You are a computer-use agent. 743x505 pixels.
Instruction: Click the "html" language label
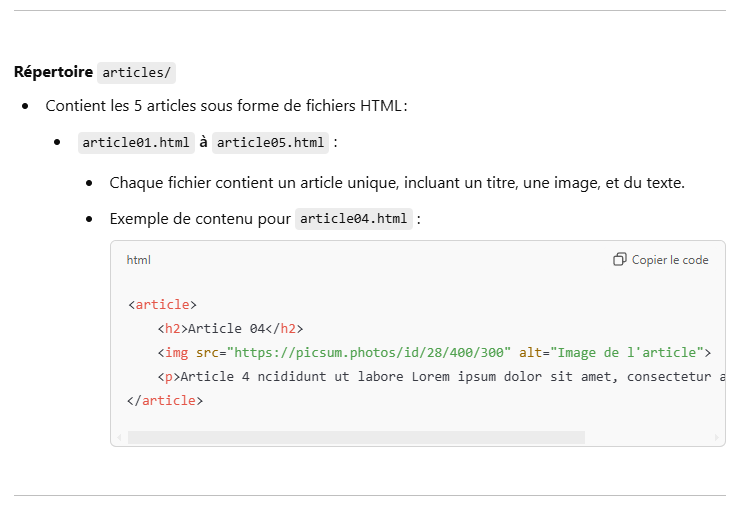point(138,260)
